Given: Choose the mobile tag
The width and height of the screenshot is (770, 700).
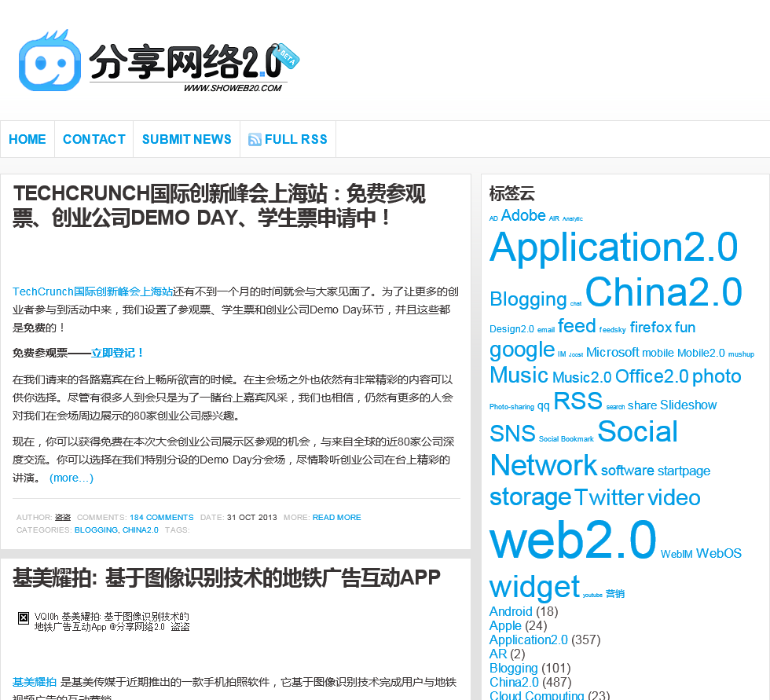Looking at the screenshot, I should (658, 353).
